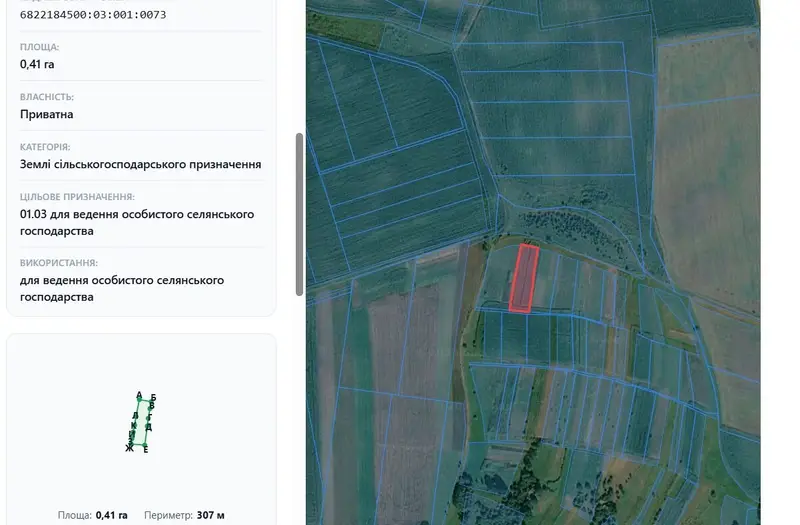Click the bottom Площа 0,41 га value

point(111,515)
